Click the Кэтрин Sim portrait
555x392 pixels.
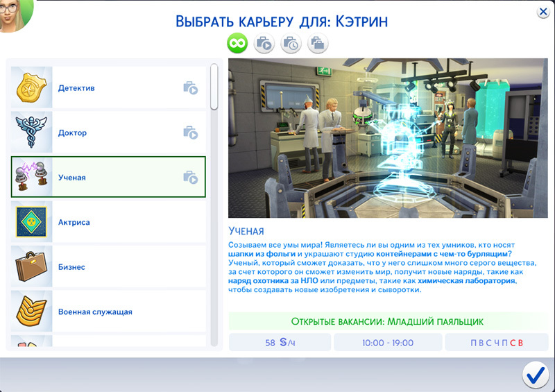point(14,14)
